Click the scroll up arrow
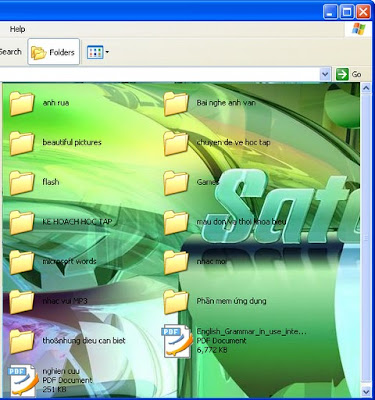The width and height of the screenshot is (375, 400). (x=366, y=89)
